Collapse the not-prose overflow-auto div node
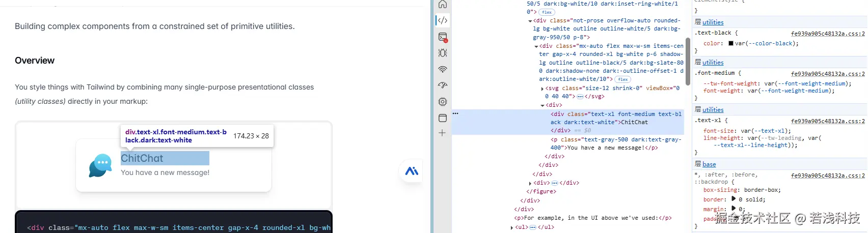 click(530, 21)
